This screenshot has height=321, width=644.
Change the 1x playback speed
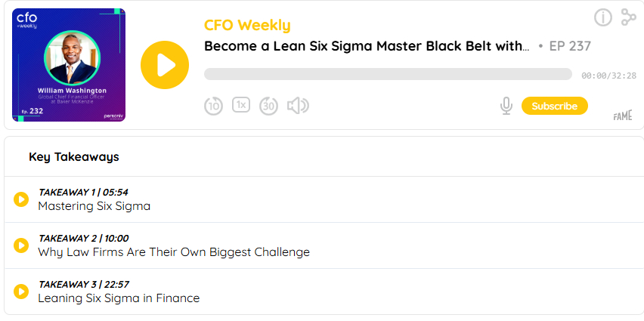[x=241, y=105]
